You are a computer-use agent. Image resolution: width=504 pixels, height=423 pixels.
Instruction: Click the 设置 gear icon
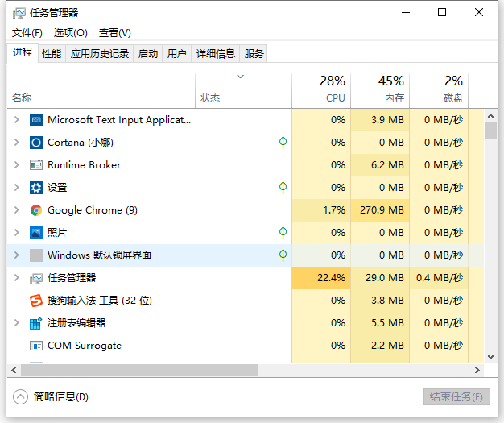click(36, 188)
